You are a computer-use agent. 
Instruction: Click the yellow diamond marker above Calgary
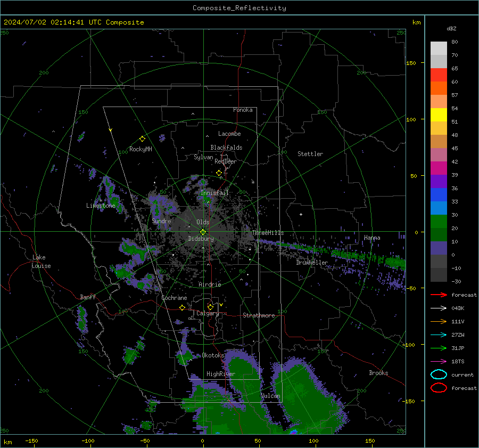point(210,307)
